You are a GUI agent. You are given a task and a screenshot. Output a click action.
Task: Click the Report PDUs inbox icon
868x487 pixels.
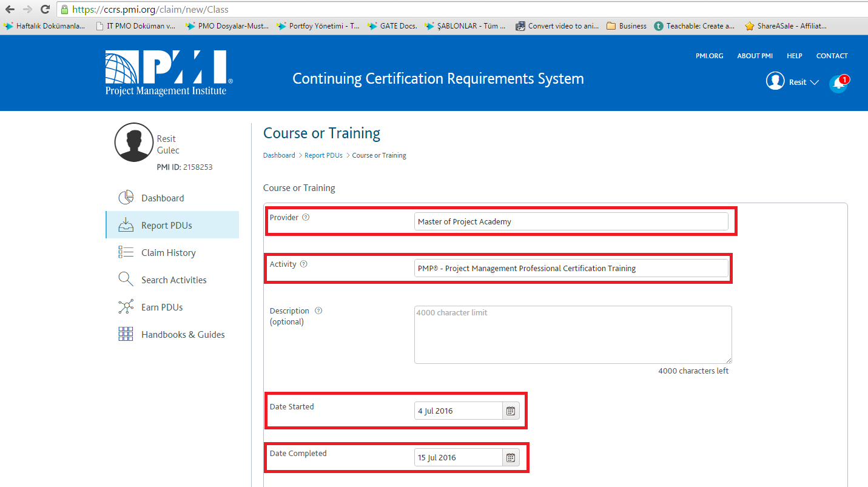tap(126, 225)
